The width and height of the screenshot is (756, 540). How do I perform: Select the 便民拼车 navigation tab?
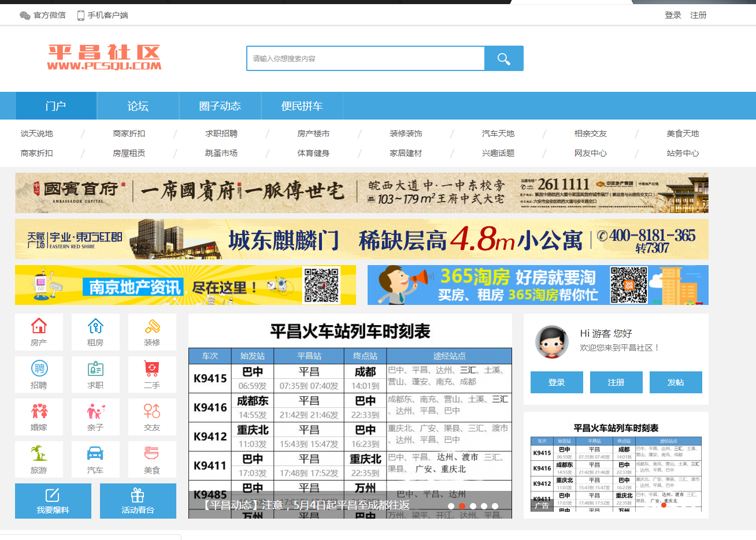click(302, 106)
